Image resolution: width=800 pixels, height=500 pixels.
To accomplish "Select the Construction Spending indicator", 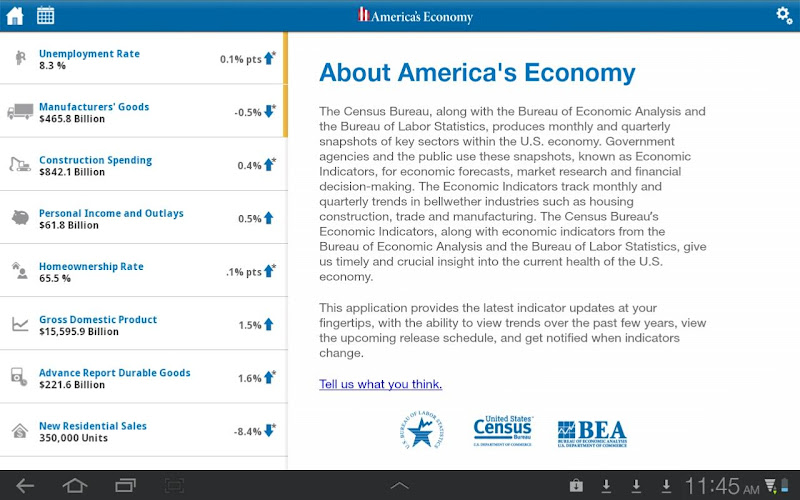I will tap(143, 164).
